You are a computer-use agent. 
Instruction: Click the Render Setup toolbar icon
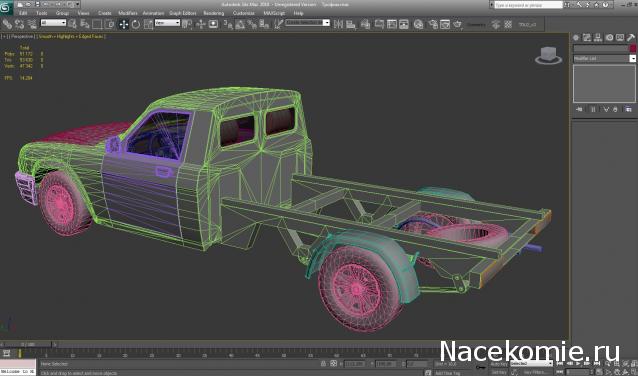tap(433, 24)
